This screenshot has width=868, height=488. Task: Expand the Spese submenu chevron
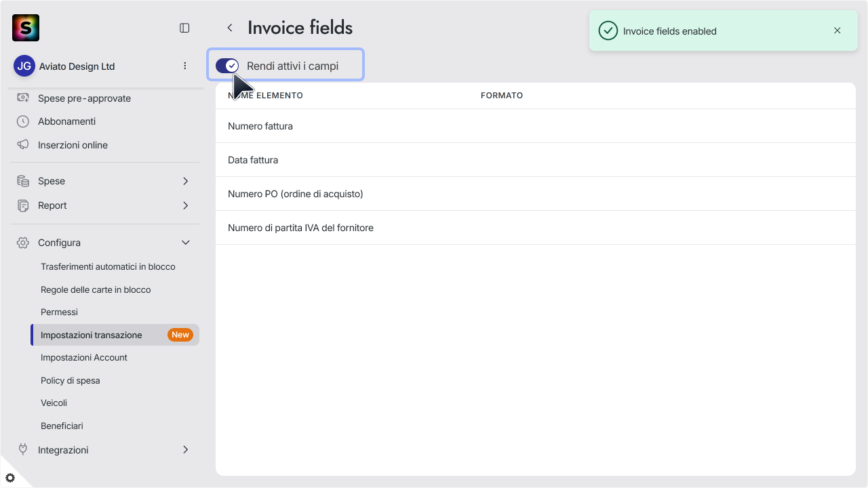pyautogui.click(x=186, y=181)
